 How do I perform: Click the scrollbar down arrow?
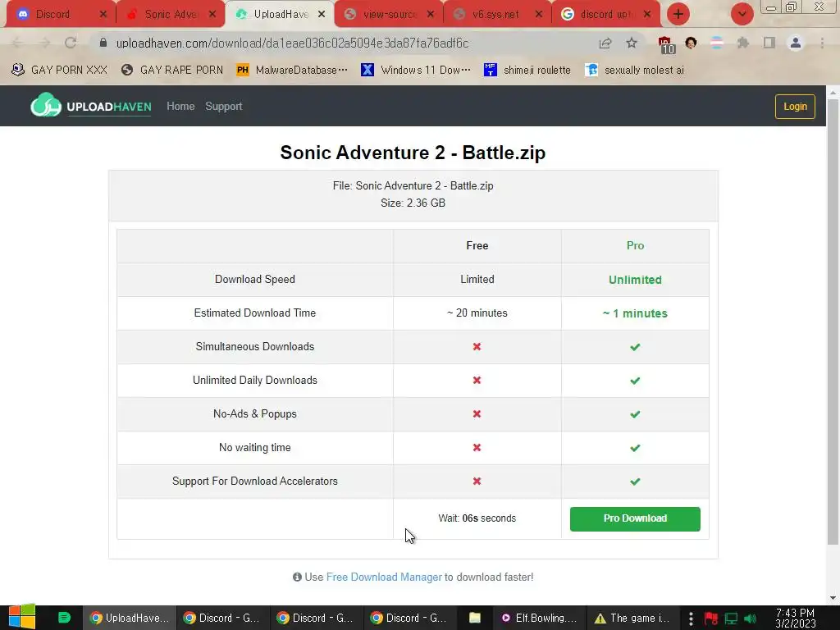(x=833, y=597)
